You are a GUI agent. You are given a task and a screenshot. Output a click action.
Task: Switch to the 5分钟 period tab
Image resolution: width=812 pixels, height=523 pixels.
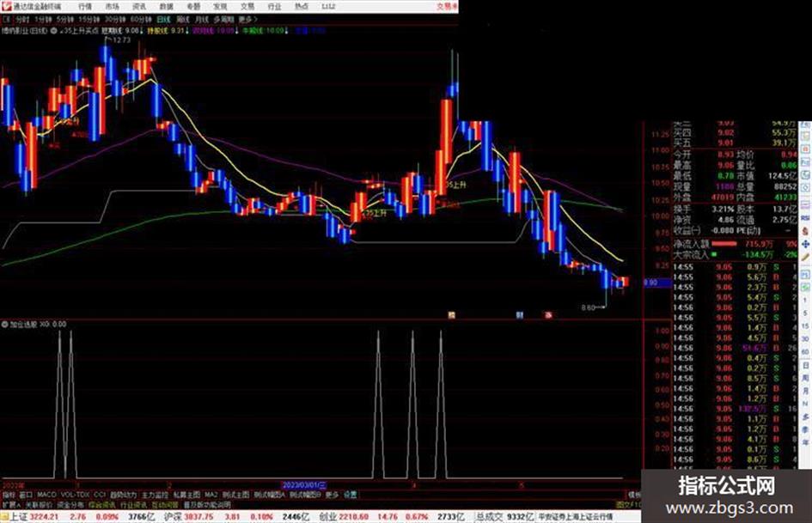[64, 20]
